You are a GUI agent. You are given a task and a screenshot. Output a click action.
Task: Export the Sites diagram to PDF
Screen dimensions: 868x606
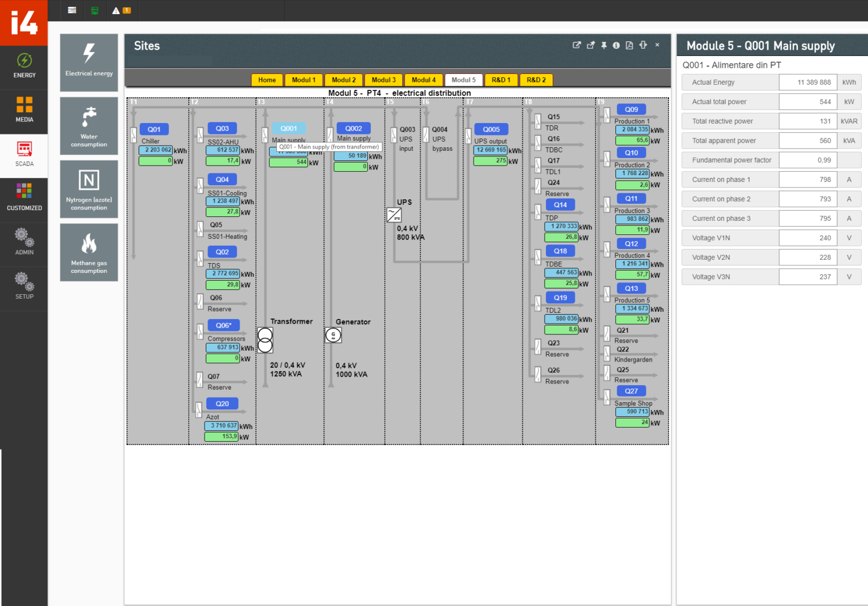[630, 45]
